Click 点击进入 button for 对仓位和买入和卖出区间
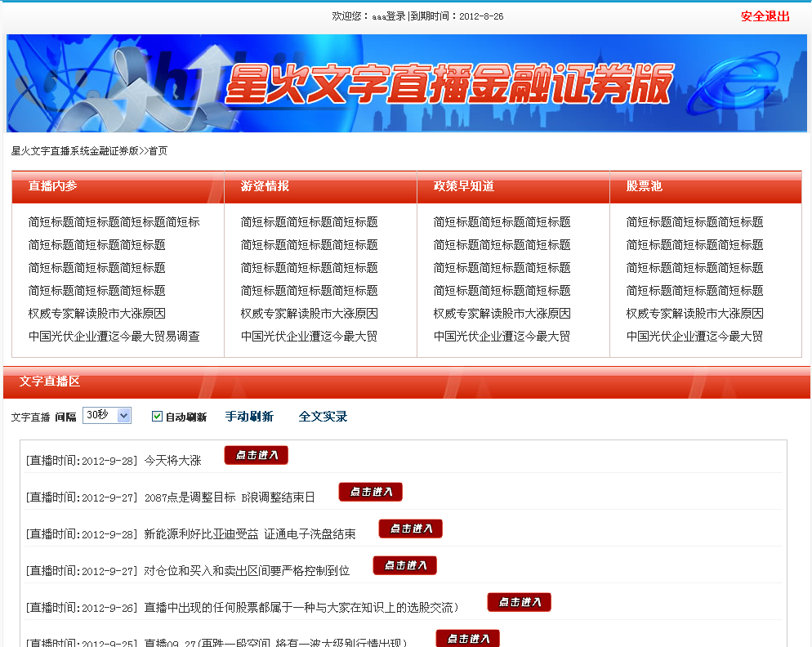Screen dimensions: 812x647 point(404,565)
